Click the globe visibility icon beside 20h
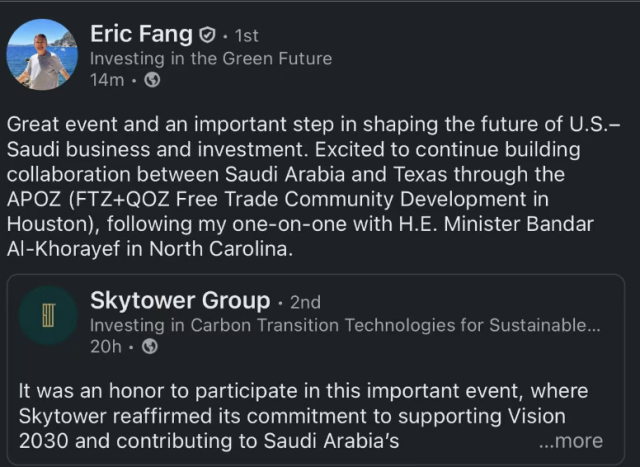This screenshot has height=467, width=640. click(x=149, y=347)
